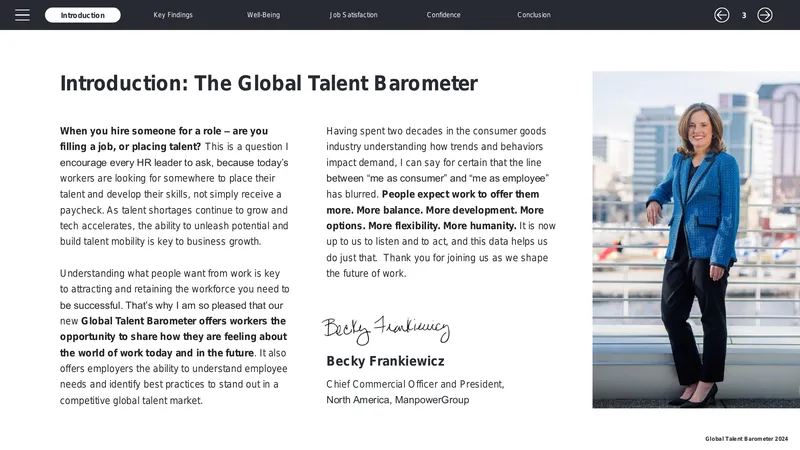
Task: Open the hamburger menu icon
Action: tap(22, 15)
